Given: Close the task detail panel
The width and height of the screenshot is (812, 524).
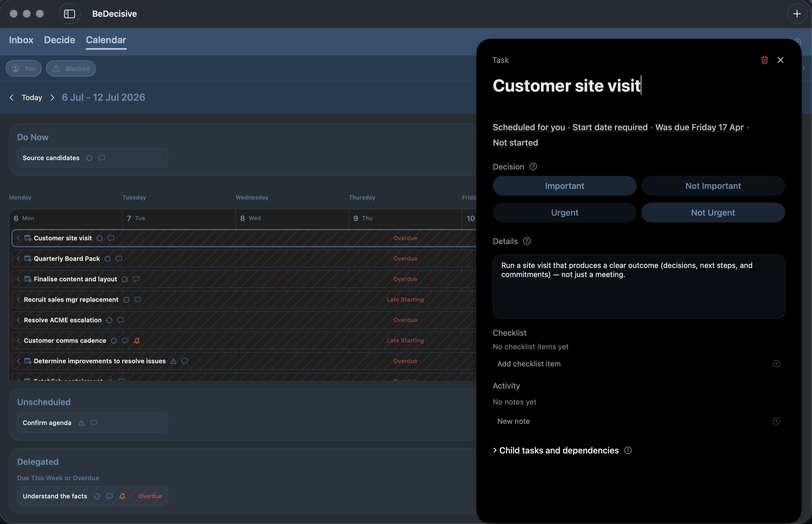Looking at the screenshot, I should click(780, 60).
